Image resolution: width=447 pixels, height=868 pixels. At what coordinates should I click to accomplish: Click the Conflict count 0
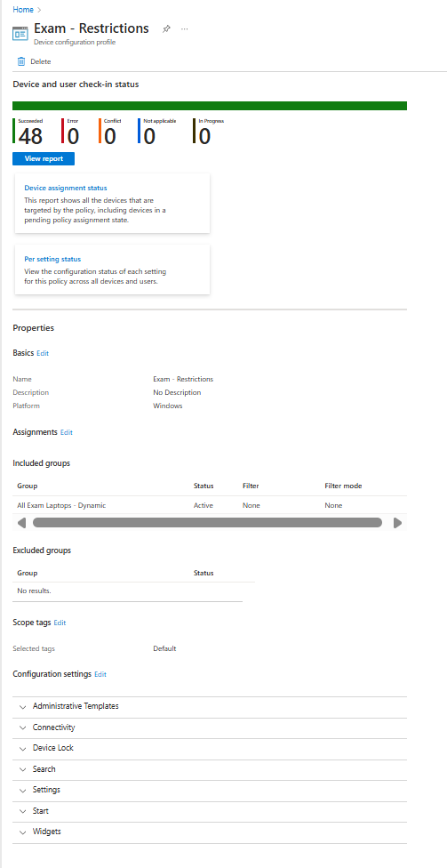(110, 135)
